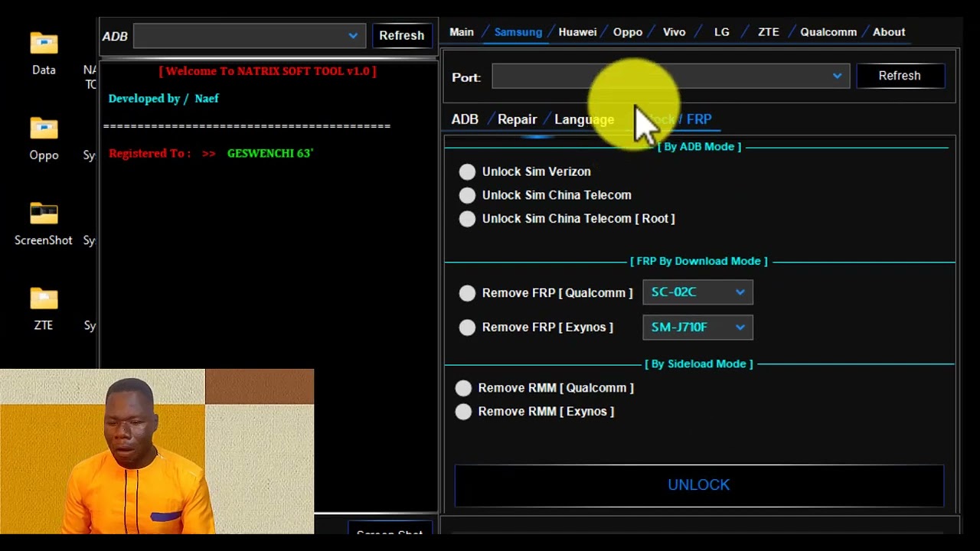Image resolution: width=980 pixels, height=551 pixels.
Task: Open the ZTE folder on desktop
Action: 44,308
